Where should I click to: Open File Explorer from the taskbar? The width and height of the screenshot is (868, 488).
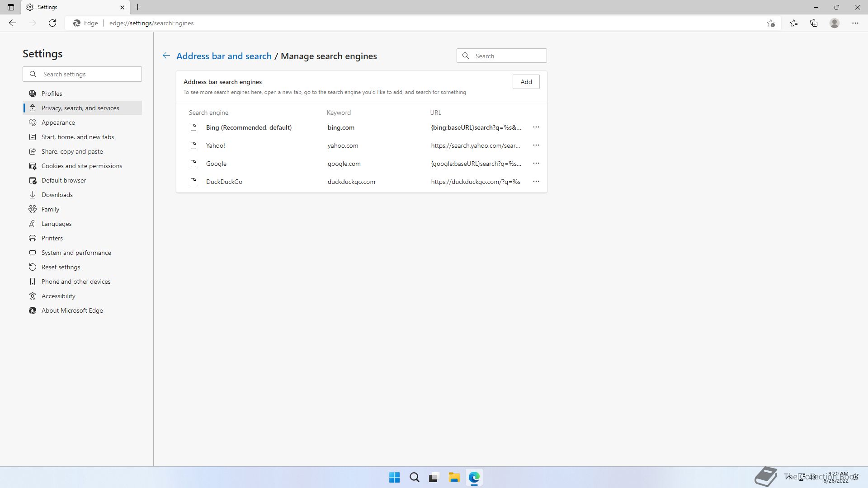pos(454,477)
